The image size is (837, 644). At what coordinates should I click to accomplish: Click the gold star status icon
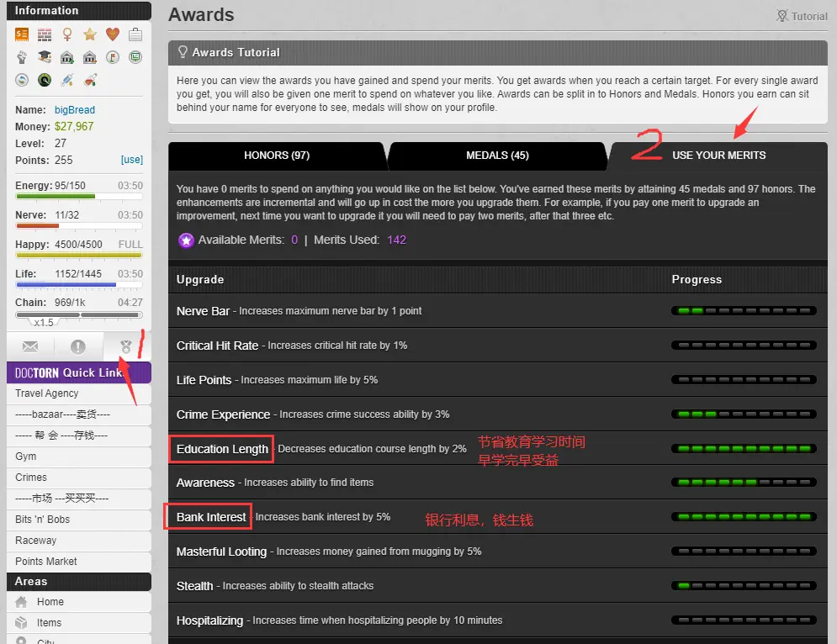89,34
